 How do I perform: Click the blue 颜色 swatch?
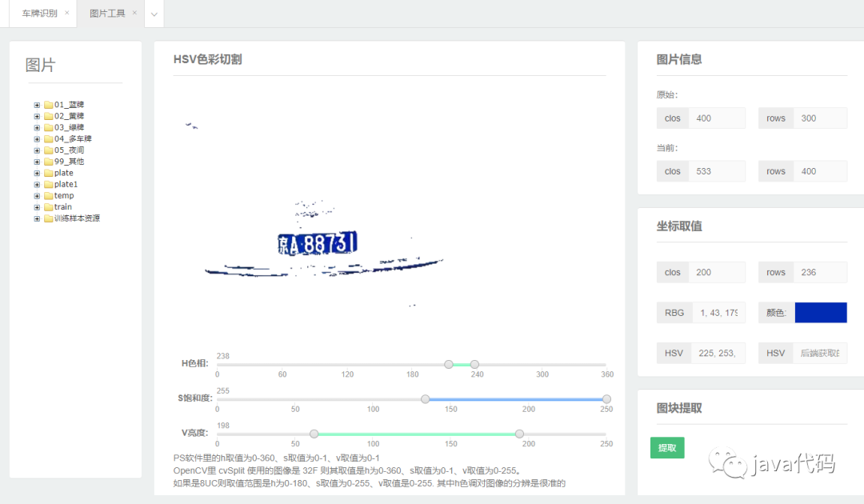(821, 312)
